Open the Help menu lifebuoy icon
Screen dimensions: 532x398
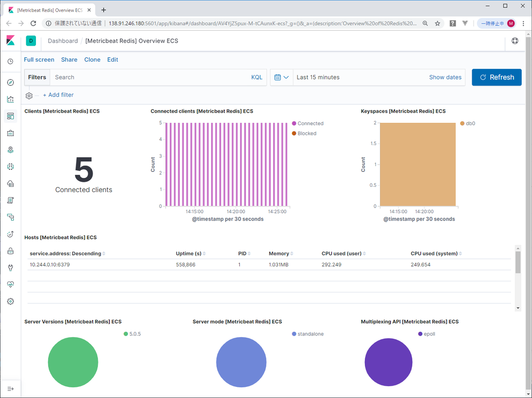515,41
